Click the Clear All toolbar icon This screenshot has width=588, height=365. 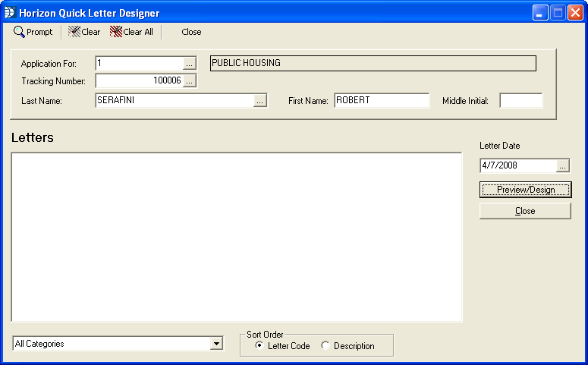(x=116, y=32)
